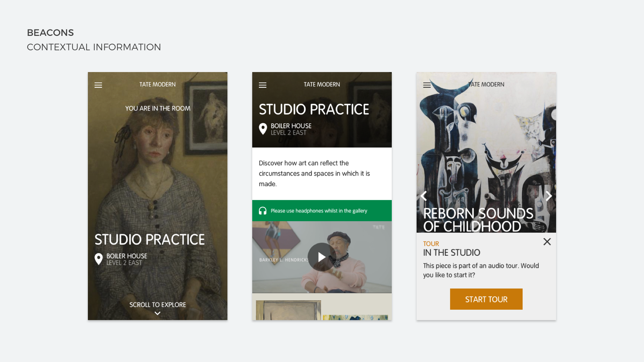Go to next artwork with right arrow
The width and height of the screenshot is (644, 362).
tap(549, 196)
